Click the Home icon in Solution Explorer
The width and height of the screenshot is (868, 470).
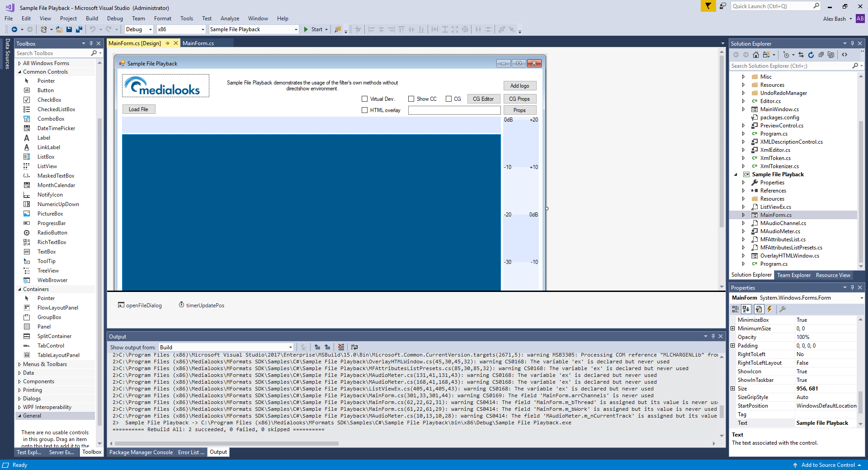point(756,55)
